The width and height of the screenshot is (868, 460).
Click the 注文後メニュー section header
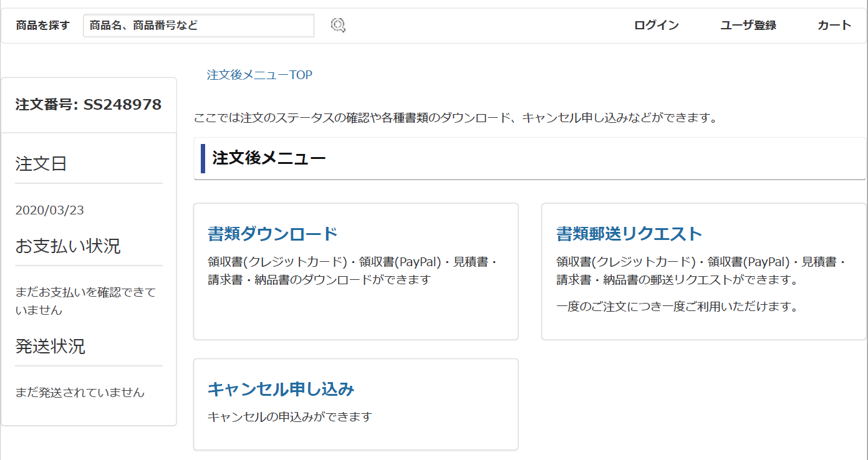tap(268, 158)
